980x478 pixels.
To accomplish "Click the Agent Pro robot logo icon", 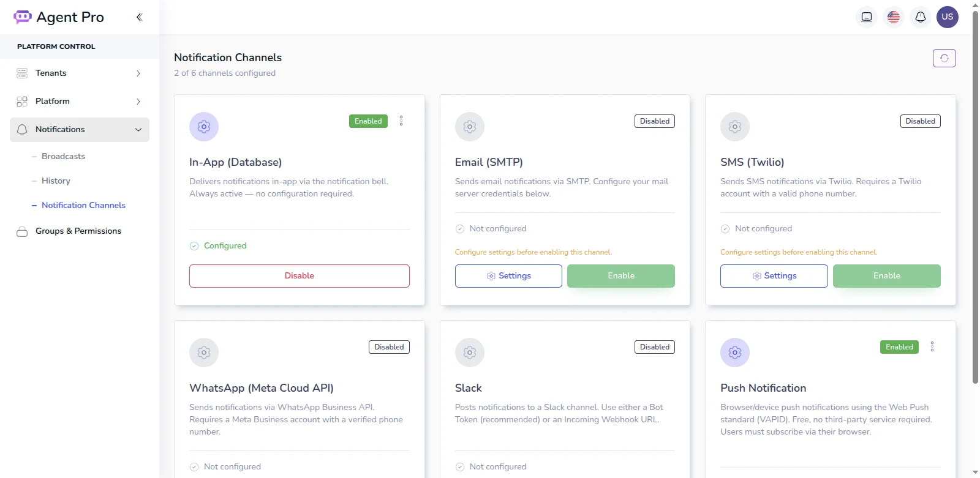I will point(23,17).
